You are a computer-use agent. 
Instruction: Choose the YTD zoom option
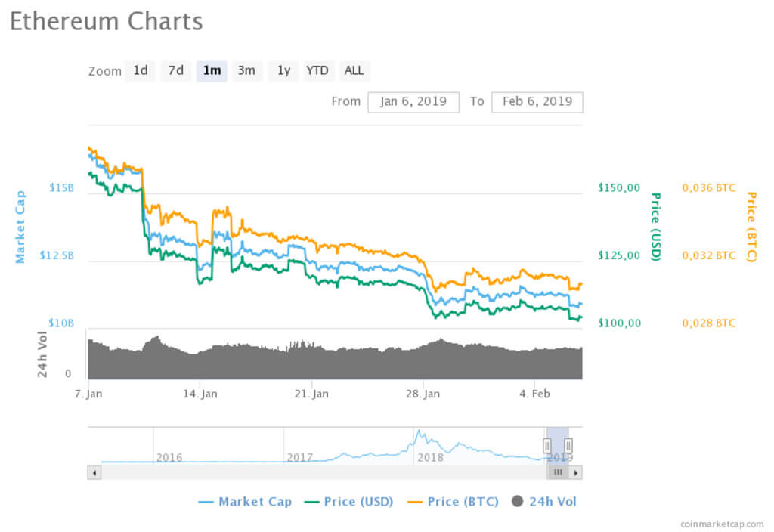point(317,71)
